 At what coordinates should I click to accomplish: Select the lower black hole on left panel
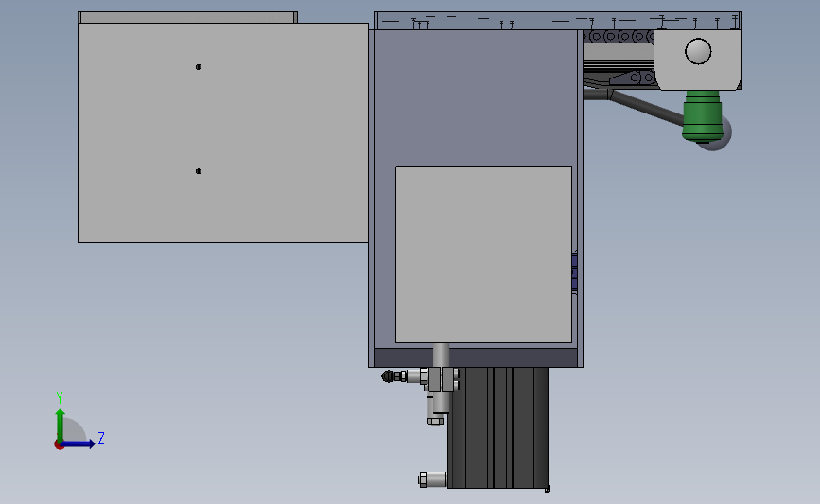click(x=199, y=171)
